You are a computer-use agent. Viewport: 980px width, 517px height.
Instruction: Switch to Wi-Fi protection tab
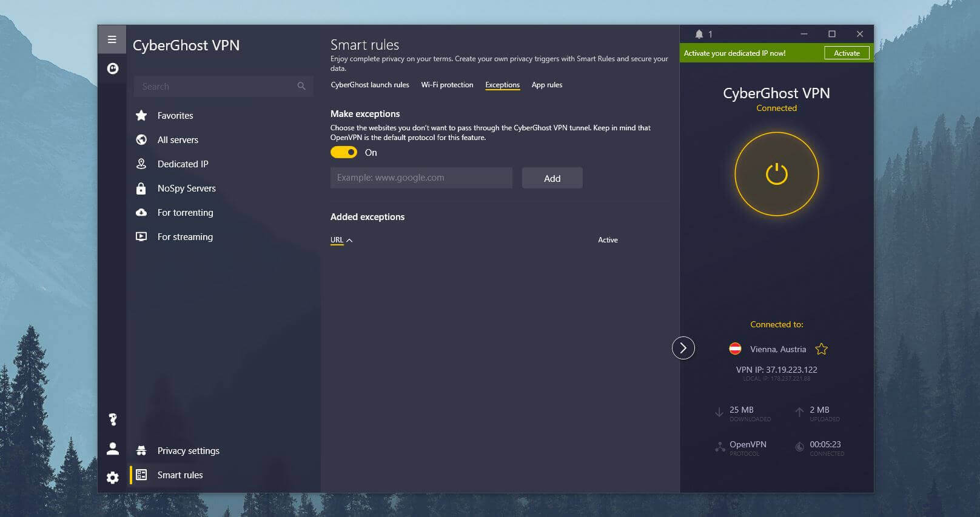coord(447,85)
